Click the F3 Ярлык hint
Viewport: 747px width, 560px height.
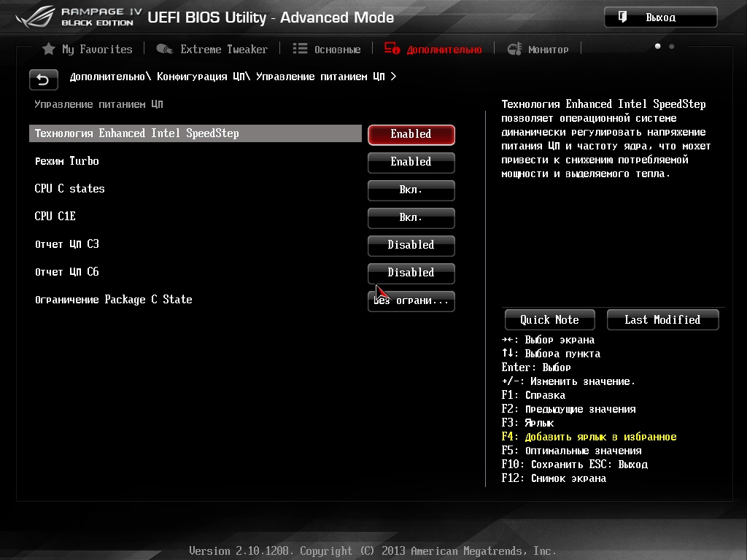point(527,423)
